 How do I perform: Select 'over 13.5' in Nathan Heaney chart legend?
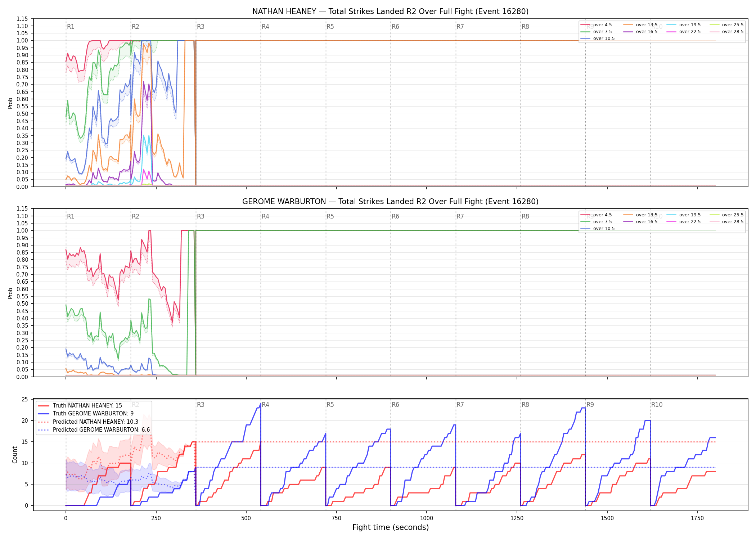click(x=640, y=25)
